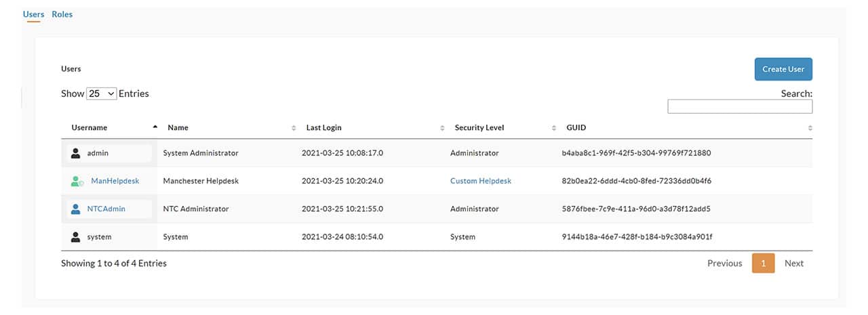Open the ManHelpdesk username link
Screen dimensions: 868x315
point(115,181)
